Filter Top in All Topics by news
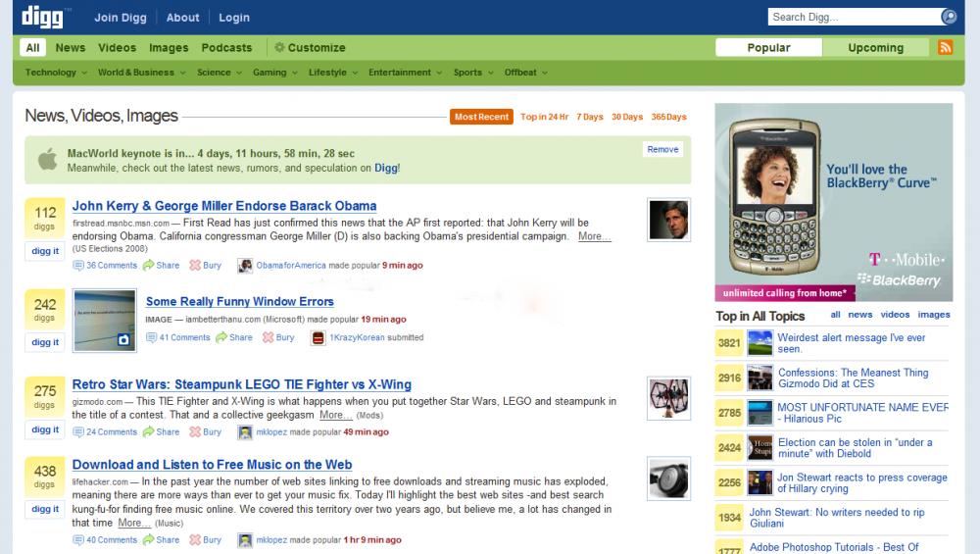This screenshot has width=980, height=554. click(x=860, y=315)
